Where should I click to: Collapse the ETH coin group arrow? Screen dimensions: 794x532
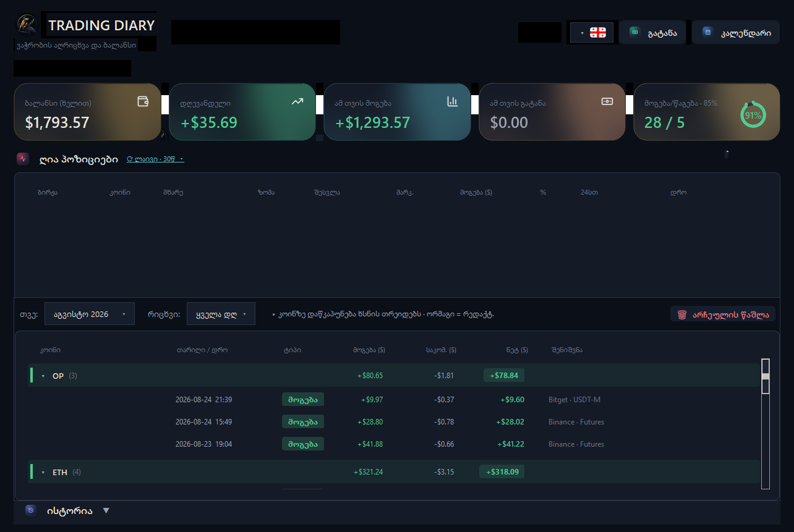coord(43,472)
